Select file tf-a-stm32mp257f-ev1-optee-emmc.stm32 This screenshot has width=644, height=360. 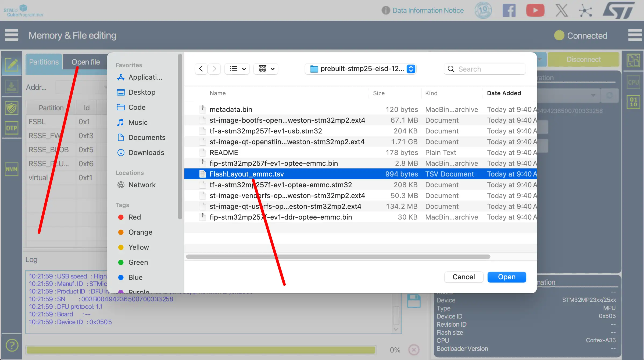tap(361, 185)
